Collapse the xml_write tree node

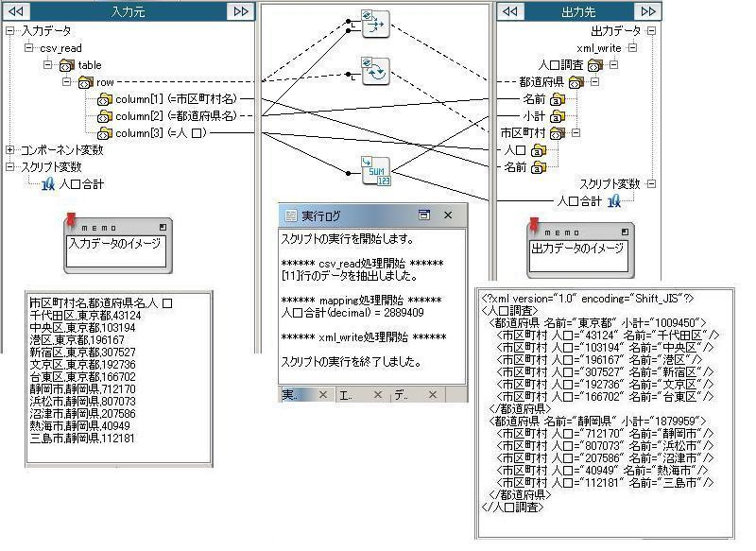(x=632, y=47)
